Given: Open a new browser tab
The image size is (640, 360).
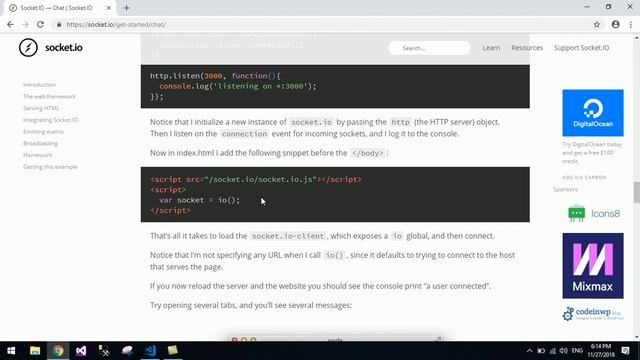Looking at the screenshot, I should 127,8.
